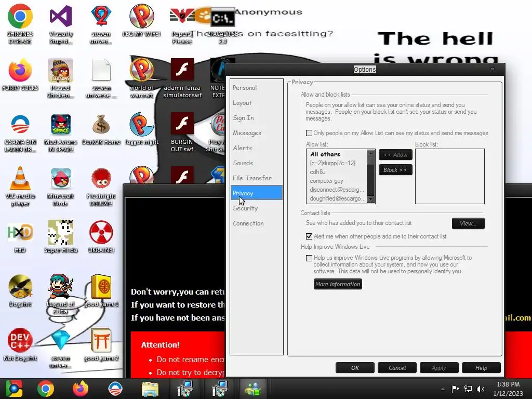Viewport: 532px width, 399px height.
Task: Go to the Personal options section
Action: tap(256, 87)
